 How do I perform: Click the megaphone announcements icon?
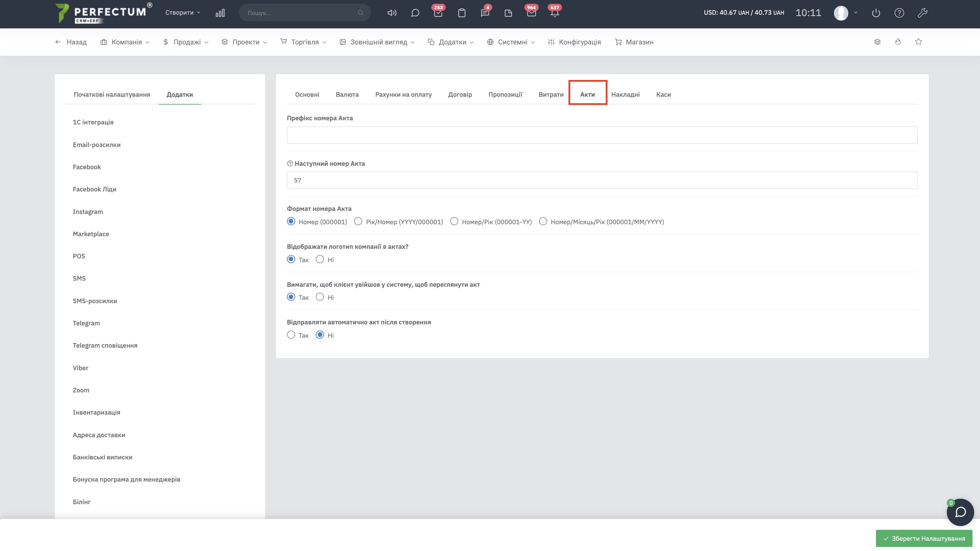[391, 13]
